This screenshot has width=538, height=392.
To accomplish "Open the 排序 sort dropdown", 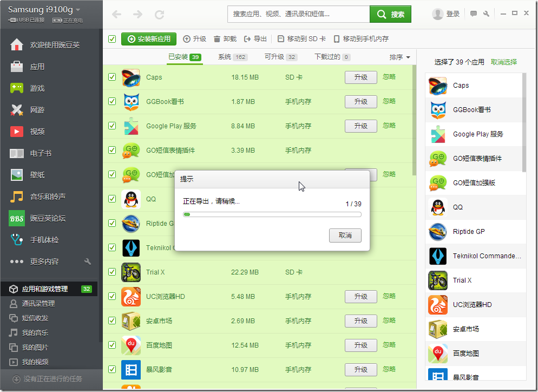I will 400,57.
